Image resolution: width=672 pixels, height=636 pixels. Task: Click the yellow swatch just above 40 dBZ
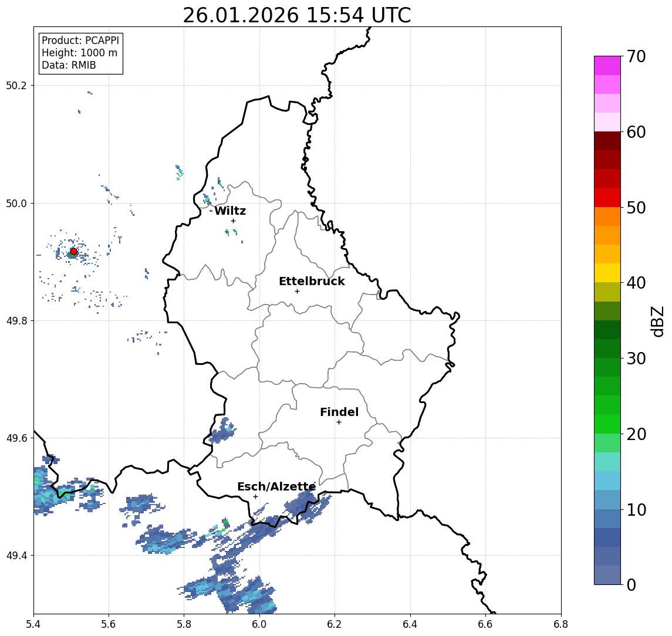(607, 273)
